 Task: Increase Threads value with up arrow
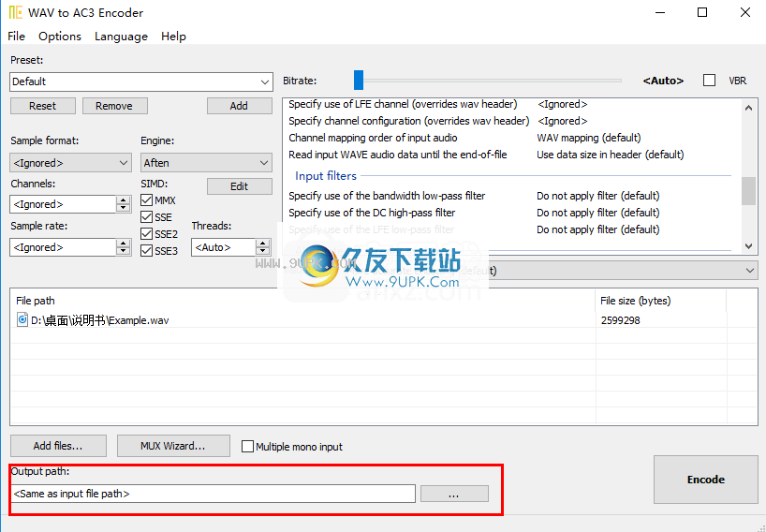coord(263,244)
